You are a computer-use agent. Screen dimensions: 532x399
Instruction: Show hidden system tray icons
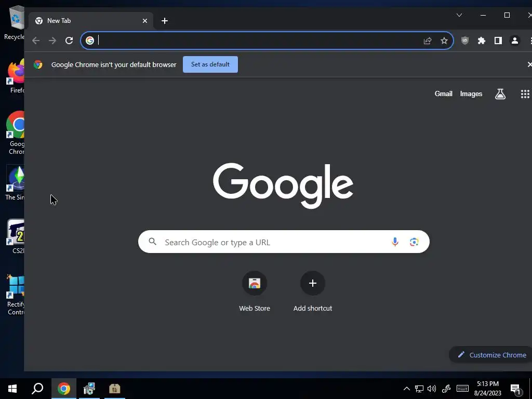[406, 389]
